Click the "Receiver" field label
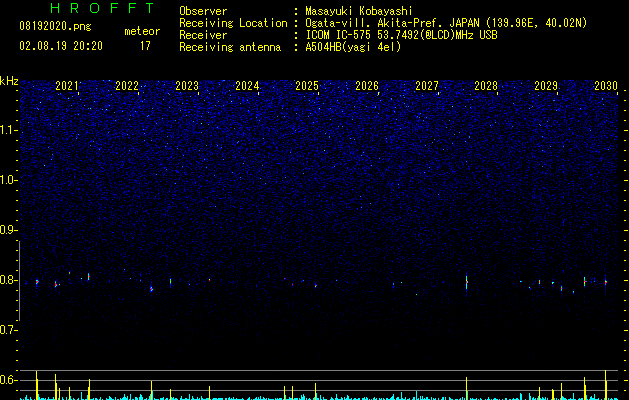This screenshot has width=629, height=400. point(203,35)
